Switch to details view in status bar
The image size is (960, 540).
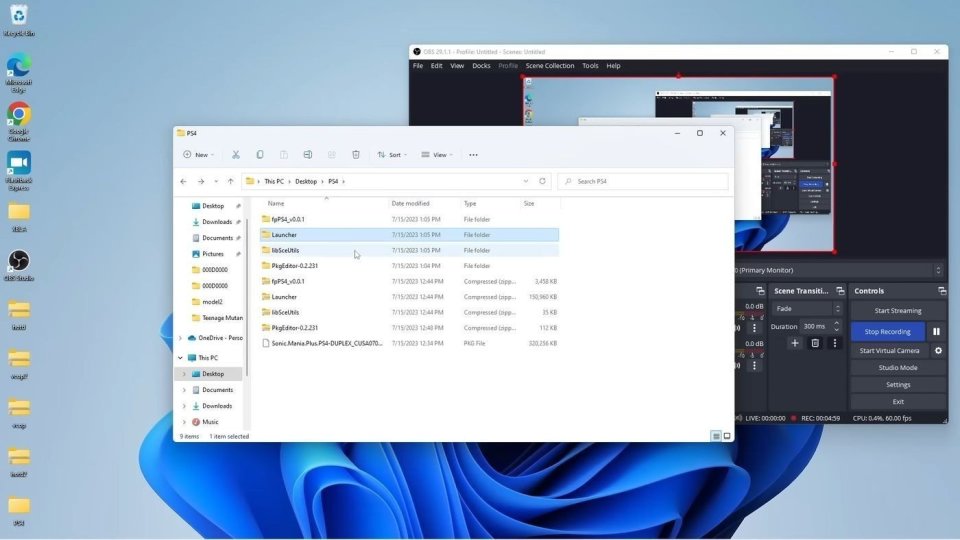(x=716, y=436)
